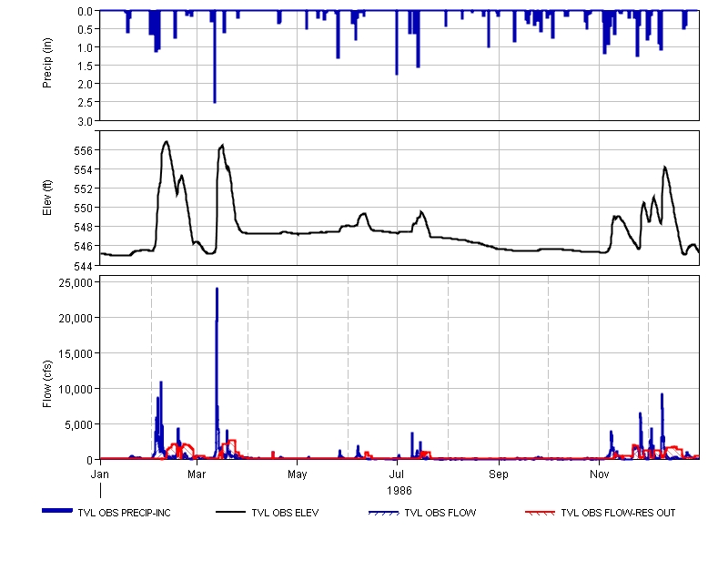Click the 1.0 precipitation tick label
Viewport: 728px width, 571px height.
pos(86,48)
